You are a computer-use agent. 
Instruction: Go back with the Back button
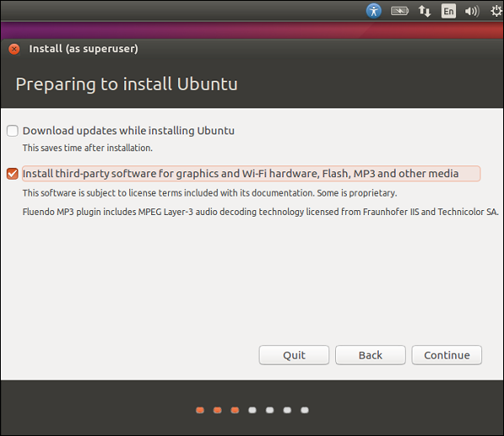coord(370,355)
